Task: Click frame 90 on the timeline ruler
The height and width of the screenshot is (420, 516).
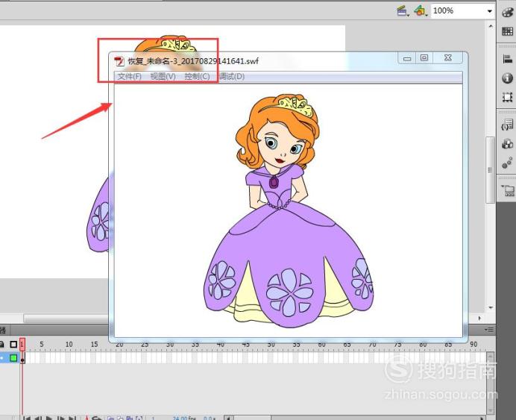Action: [x=473, y=345]
